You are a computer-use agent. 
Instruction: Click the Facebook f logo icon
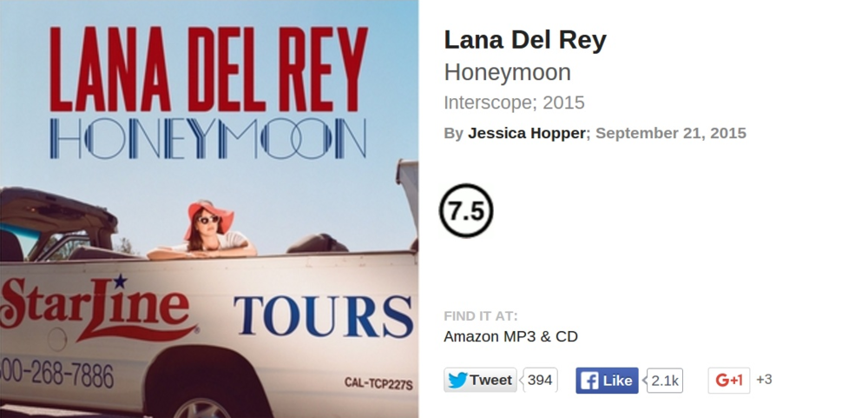(x=589, y=381)
